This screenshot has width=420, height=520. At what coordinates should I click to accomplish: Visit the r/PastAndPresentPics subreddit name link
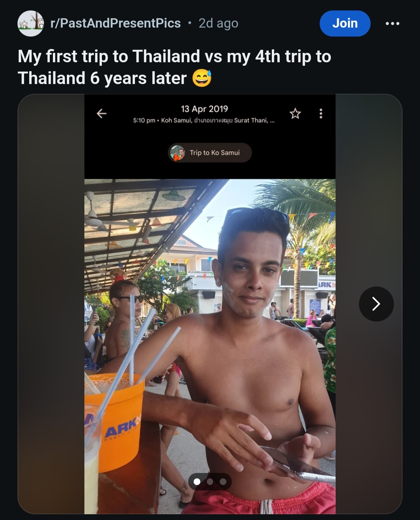[115, 23]
